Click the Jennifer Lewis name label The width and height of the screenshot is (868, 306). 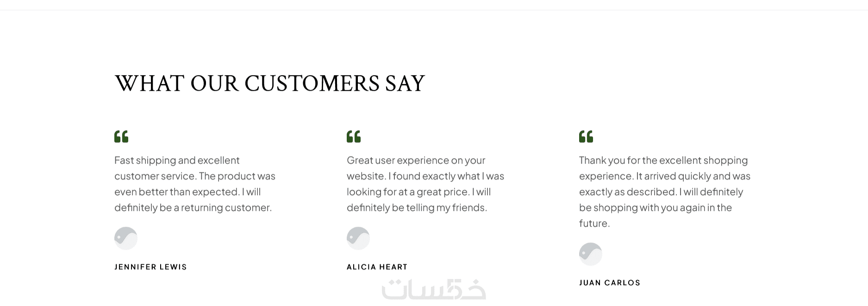(x=150, y=267)
